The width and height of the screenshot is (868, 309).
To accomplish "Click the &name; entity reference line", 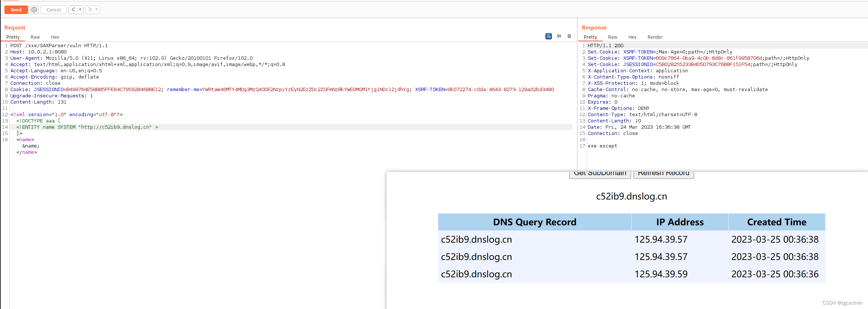I will [x=31, y=146].
